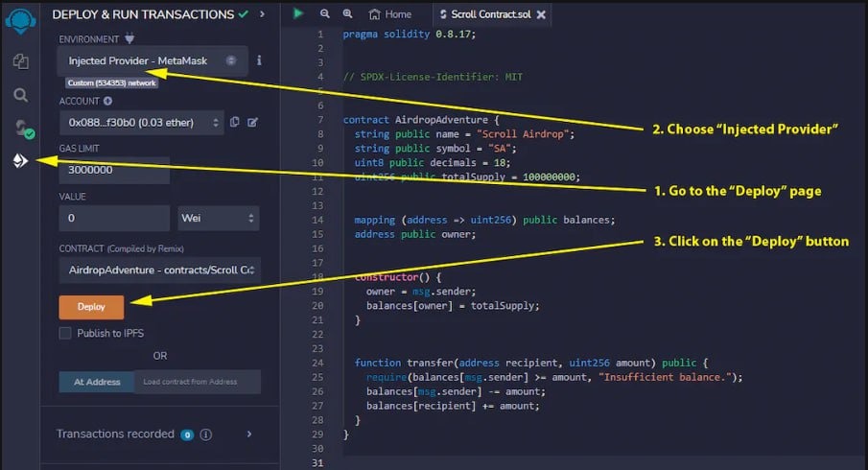Open the account 0x088...f30b0 dropdown

point(142,123)
